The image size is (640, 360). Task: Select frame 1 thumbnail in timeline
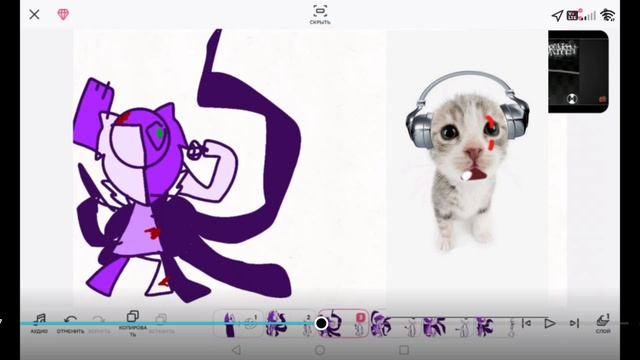pos(239,324)
